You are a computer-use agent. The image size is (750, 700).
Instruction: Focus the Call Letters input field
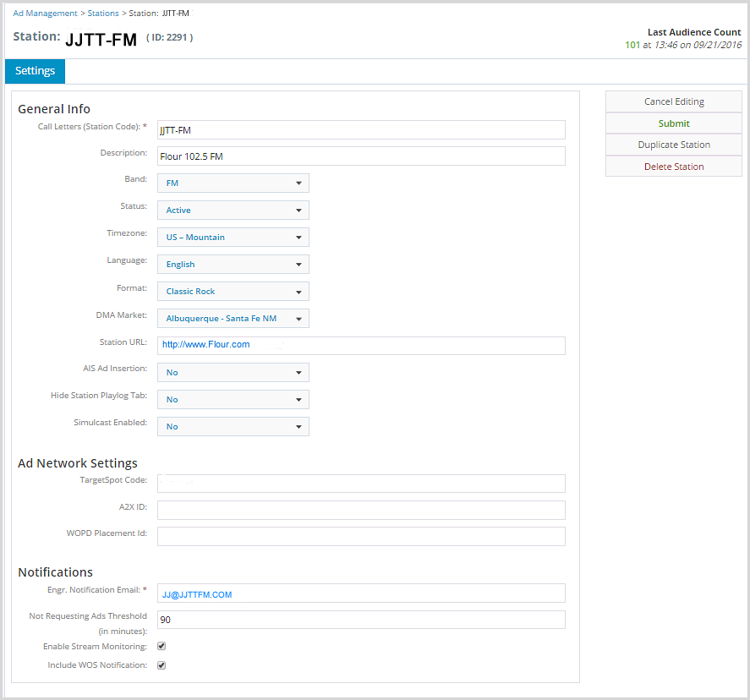coord(361,129)
